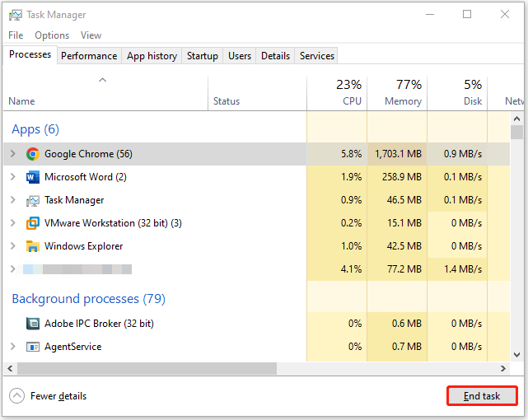Expand the Google Chrome process group
528x420 pixels.
click(x=12, y=154)
